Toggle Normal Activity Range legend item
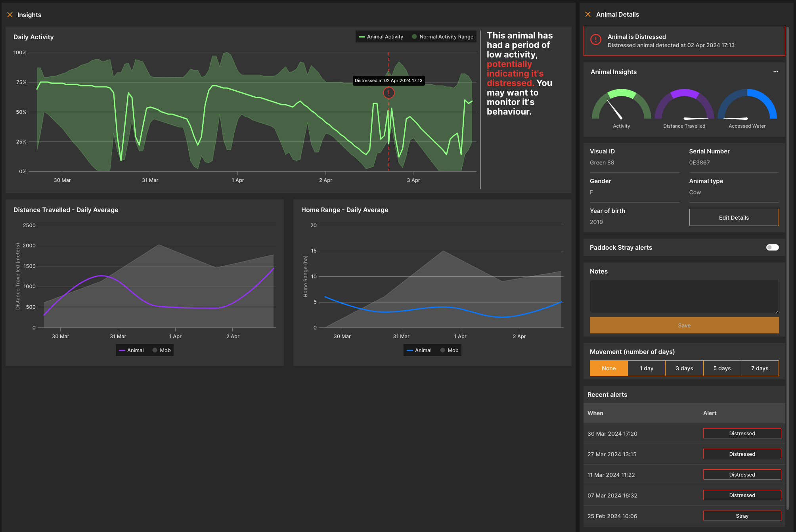The image size is (796, 532). pos(442,37)
